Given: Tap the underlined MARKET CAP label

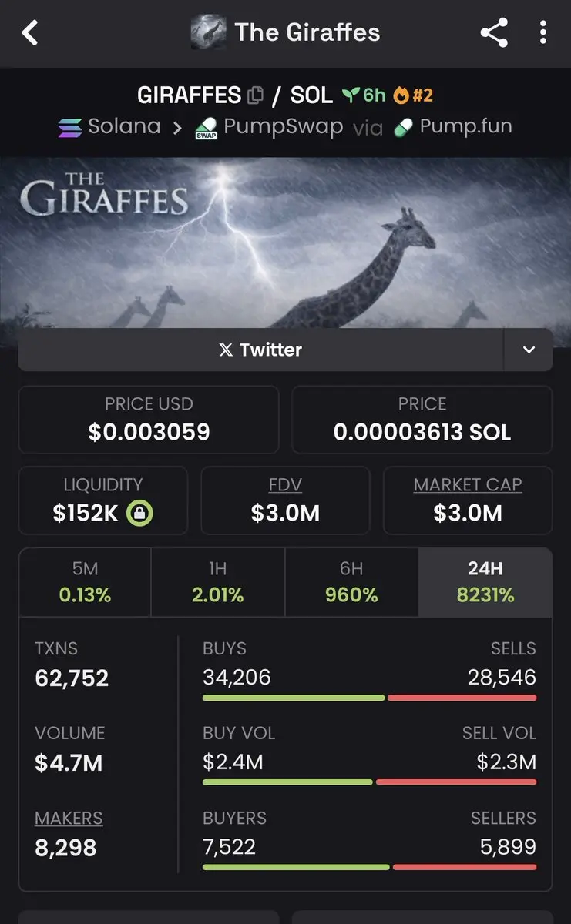Looking at the screenshot, I should coord(468,485).
